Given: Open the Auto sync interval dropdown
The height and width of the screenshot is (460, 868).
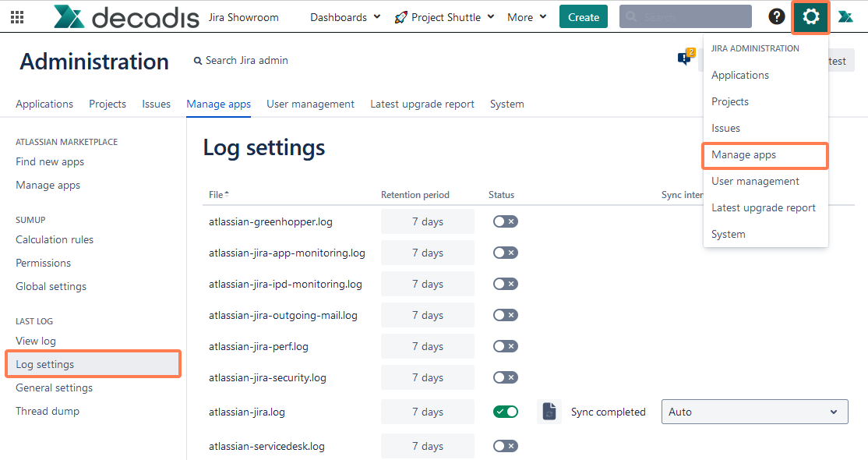Looking at the screenshot, I should pyautogui.click(x=753, y=412).
